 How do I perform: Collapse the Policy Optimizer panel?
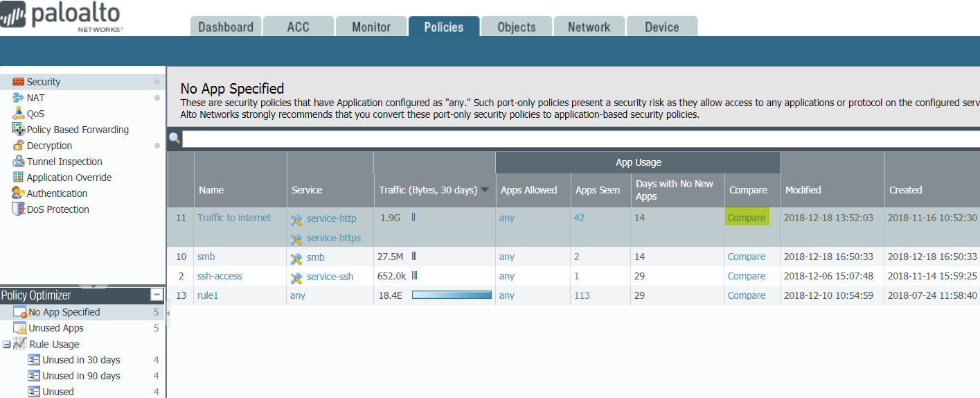[156, 295]
